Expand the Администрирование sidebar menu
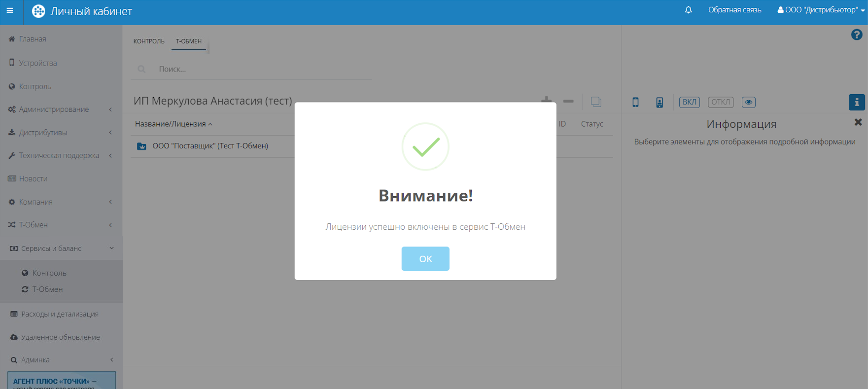 pos(54,109)
